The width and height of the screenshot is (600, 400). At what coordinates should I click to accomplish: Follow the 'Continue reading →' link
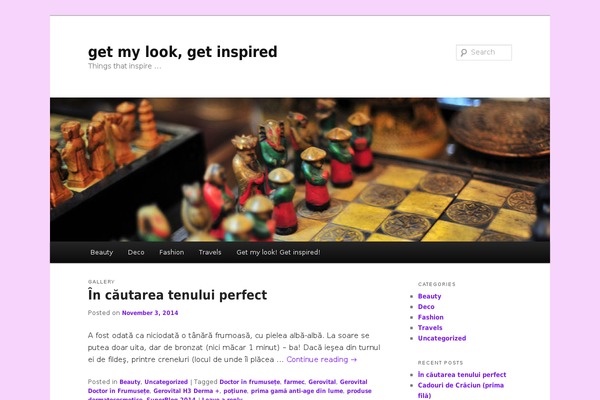coord(321,359)
